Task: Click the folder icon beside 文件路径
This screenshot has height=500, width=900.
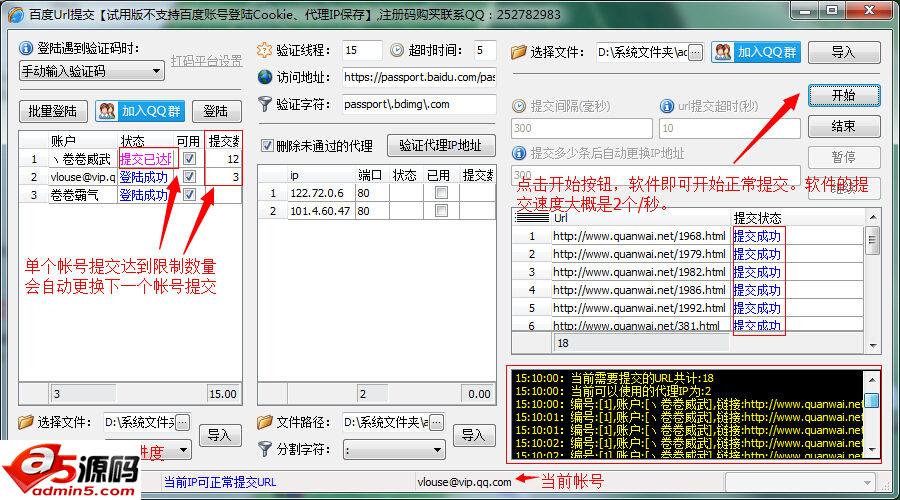Action: click(x=265, y=423)
